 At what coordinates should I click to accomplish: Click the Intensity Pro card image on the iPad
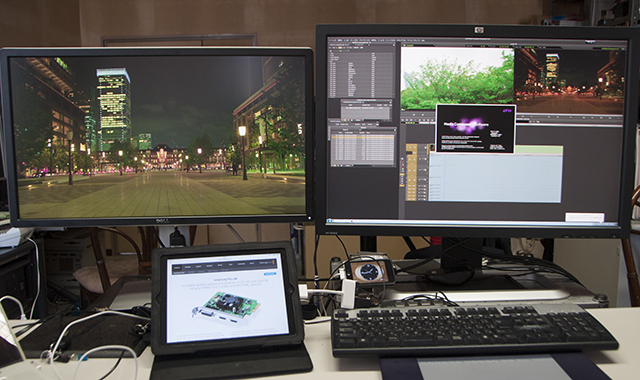tap(225, 308)
